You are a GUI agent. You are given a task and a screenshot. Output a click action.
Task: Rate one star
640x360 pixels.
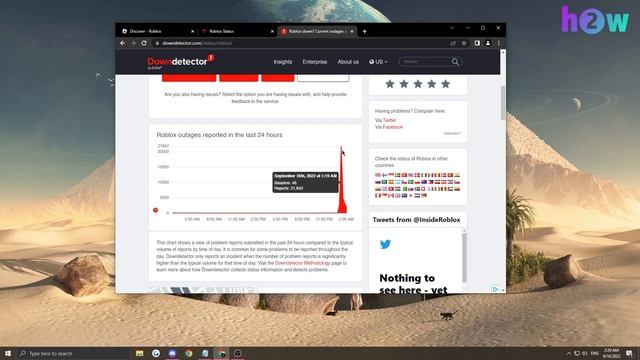pos(390,84)
